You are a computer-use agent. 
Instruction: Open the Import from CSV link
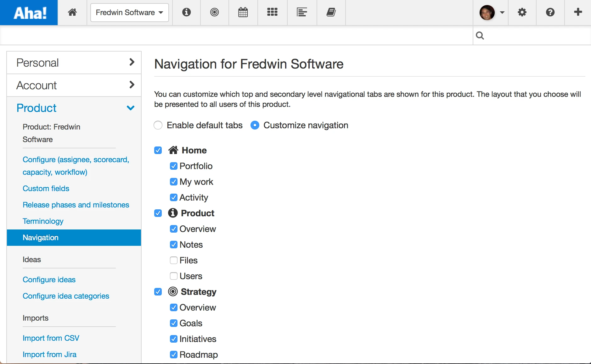point(51,338)
